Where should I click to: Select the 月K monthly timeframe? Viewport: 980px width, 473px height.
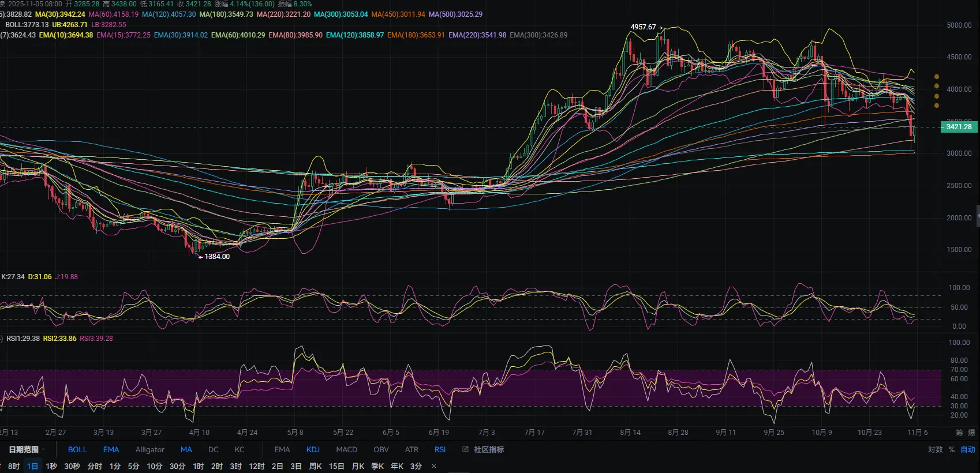(358, 466)
